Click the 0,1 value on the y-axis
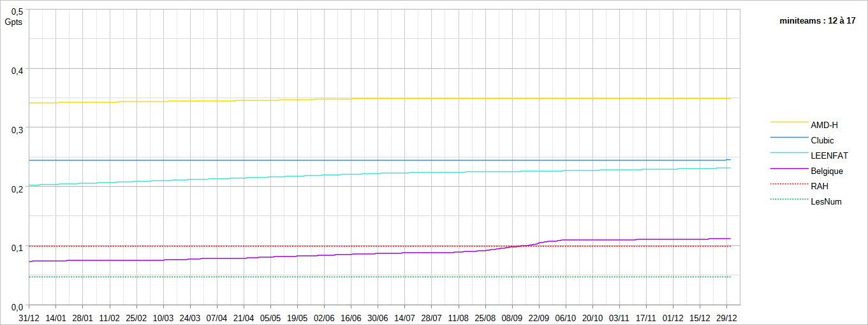The height and width of the screenshot is (325, 868). click(17, 248)
